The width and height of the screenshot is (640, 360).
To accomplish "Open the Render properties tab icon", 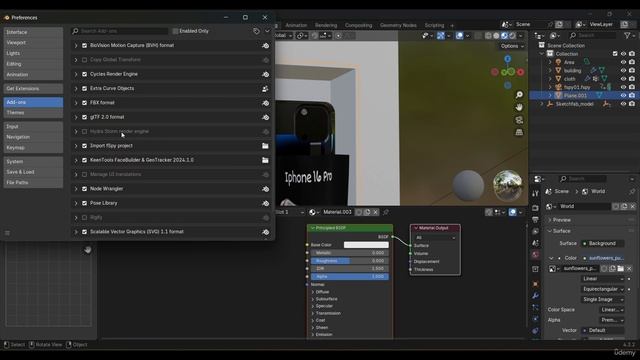I will point(536,208).
